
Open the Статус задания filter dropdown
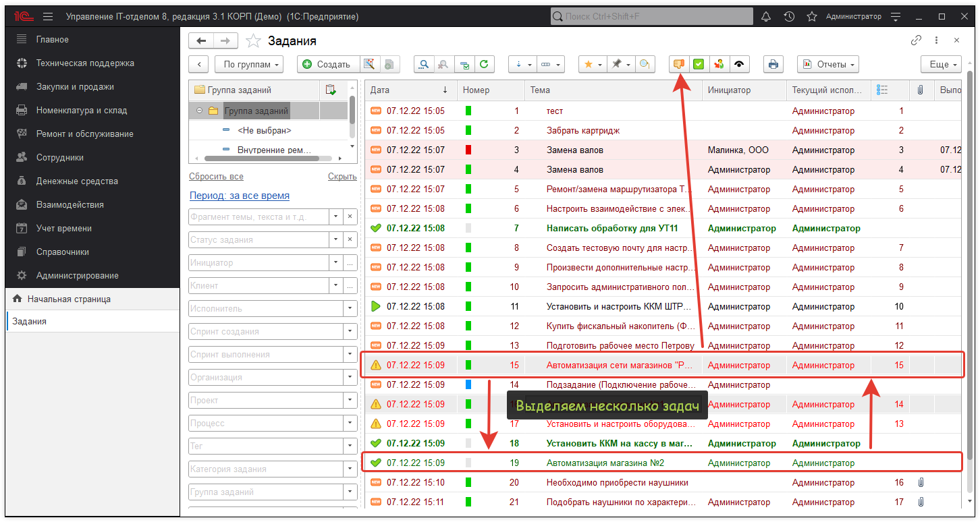pos(335,239)
